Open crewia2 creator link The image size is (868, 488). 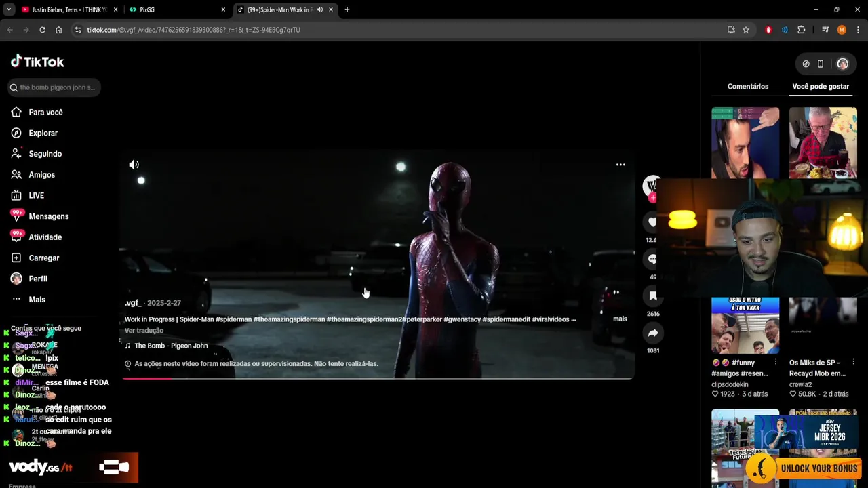coord(800,384)
